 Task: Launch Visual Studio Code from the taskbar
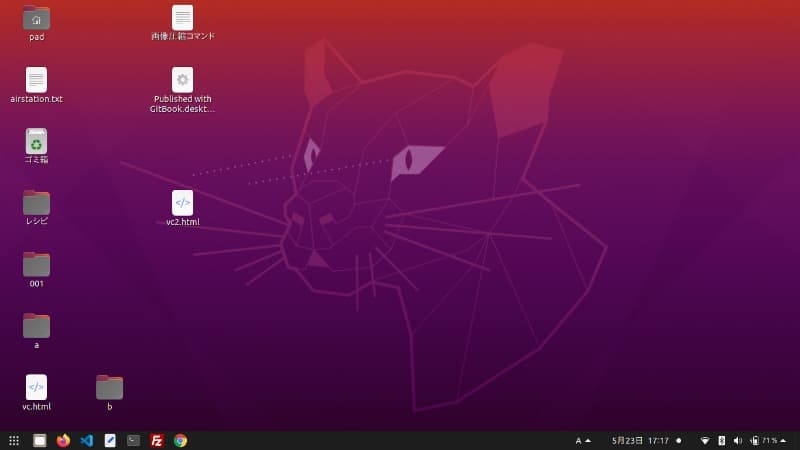click(x=87, y=440)
